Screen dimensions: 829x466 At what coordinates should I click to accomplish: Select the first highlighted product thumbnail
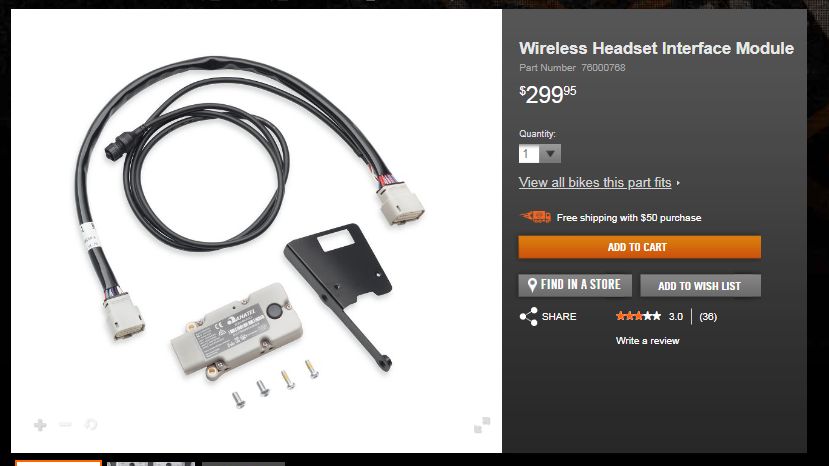[x=58, y=463]
